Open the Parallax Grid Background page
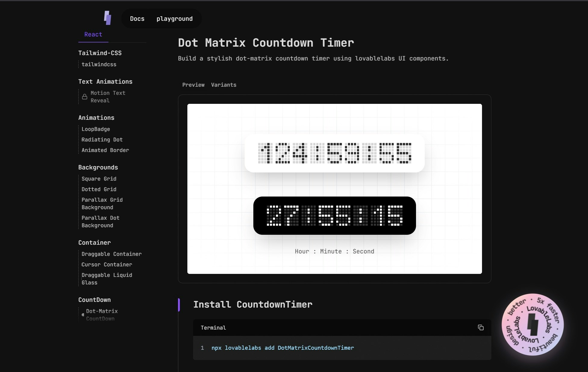588x372 pixels. click(102, 203)
